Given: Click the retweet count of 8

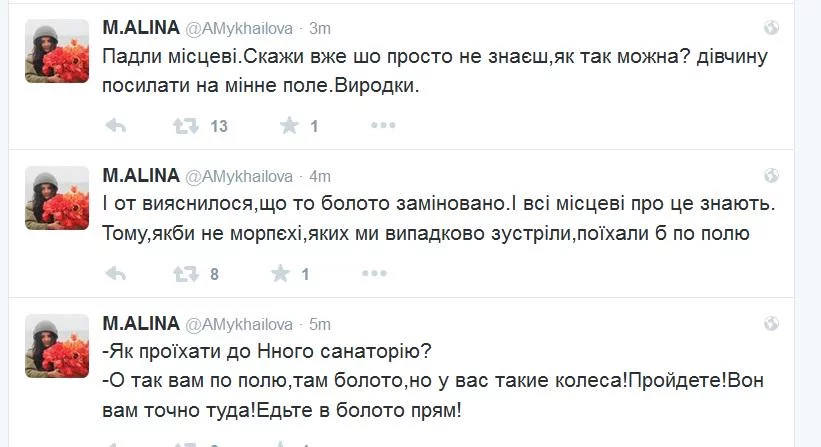Looking at the screenshot, I should point(214,274).
